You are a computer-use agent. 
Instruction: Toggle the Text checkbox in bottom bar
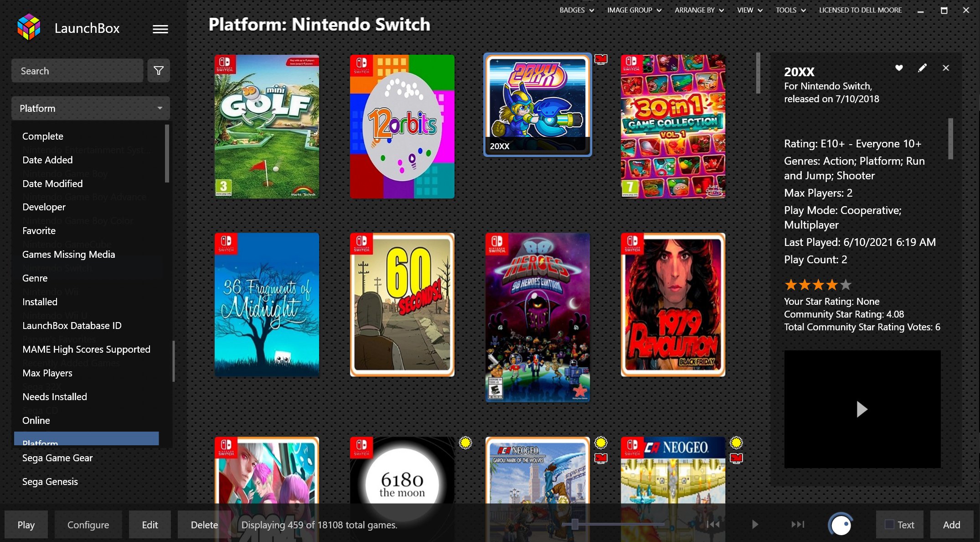tap(889, 525)
